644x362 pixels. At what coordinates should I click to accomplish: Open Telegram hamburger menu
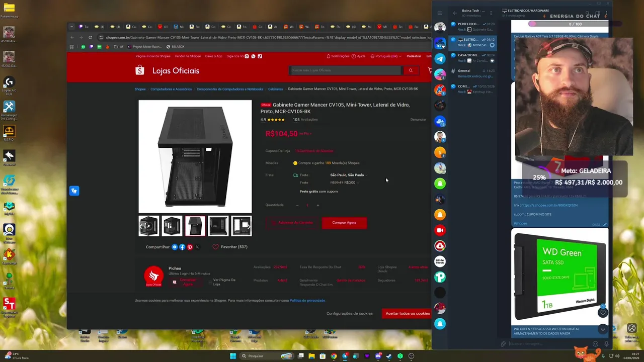[x=440, y=13]
